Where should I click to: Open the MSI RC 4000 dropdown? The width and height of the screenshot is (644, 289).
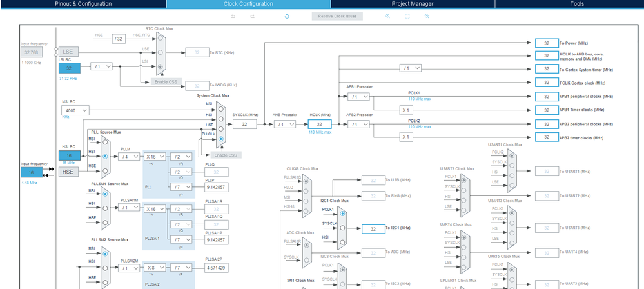(75, 110)
